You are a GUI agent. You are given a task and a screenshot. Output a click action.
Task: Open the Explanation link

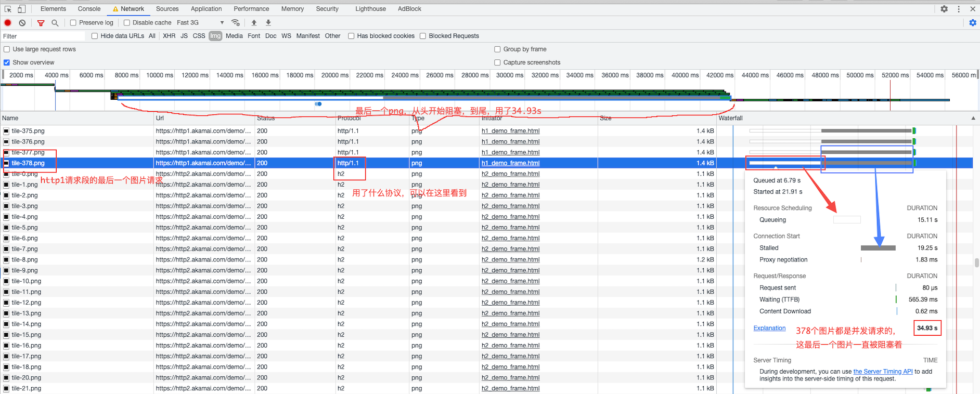(769, 328)
